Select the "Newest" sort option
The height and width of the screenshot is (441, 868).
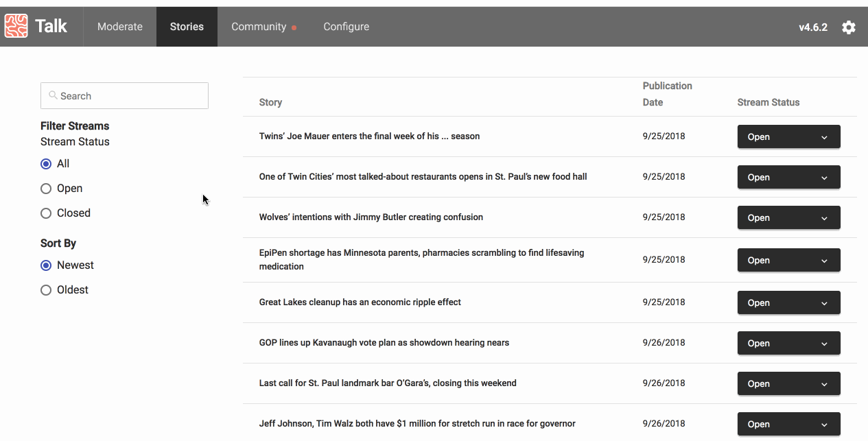pos(46,265)
